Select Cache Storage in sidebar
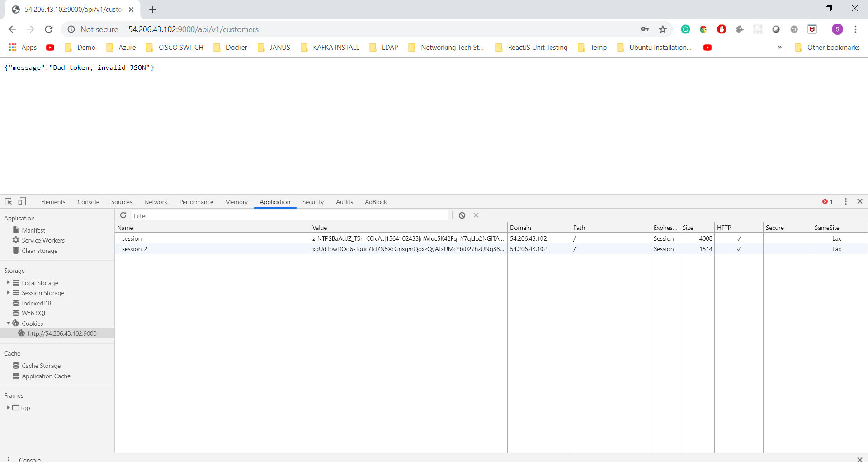868x462 pixels. 41,366
